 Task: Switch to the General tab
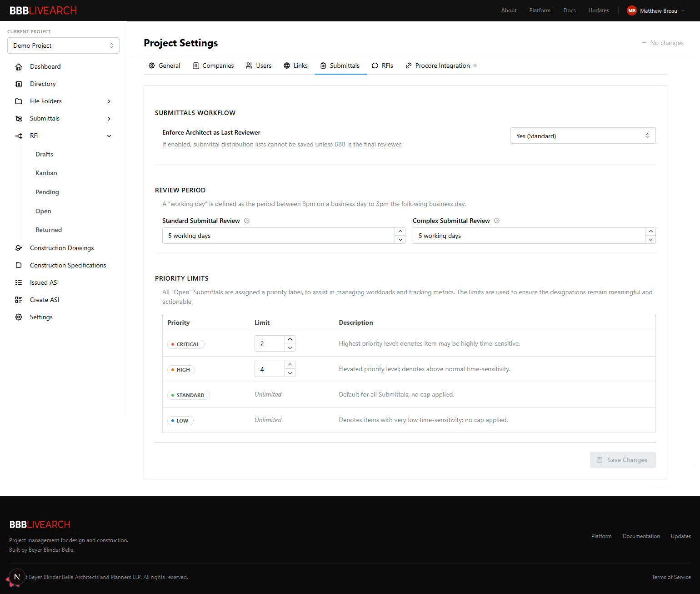(165, 65)
